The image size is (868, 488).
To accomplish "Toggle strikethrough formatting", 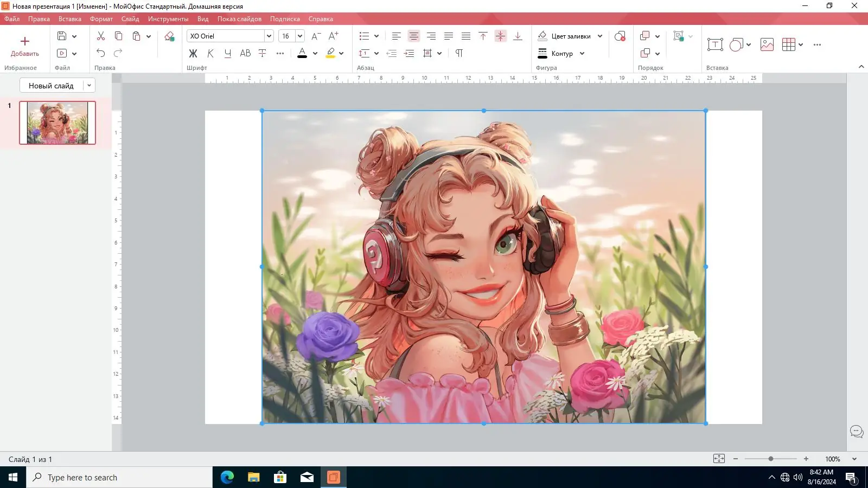I will click(263, 53).
